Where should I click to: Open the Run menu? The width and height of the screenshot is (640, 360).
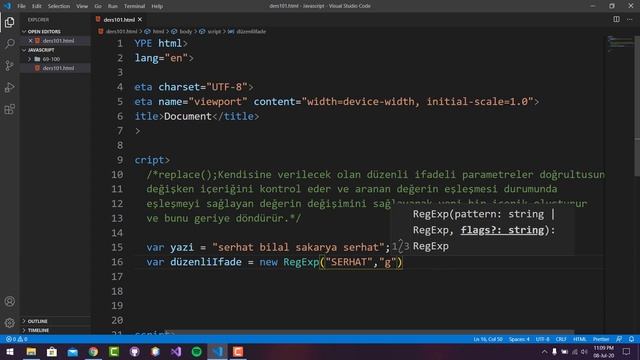pos(113,6)
